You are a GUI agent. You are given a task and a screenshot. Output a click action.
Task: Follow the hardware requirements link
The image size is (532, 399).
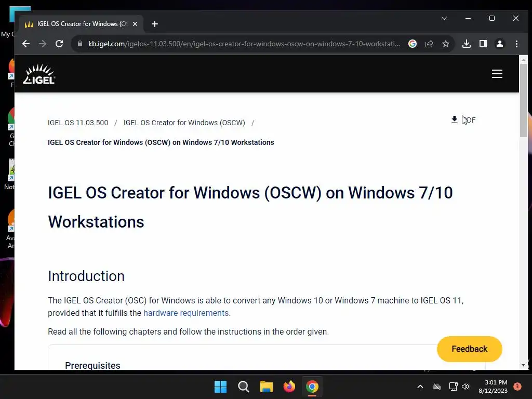186,313
